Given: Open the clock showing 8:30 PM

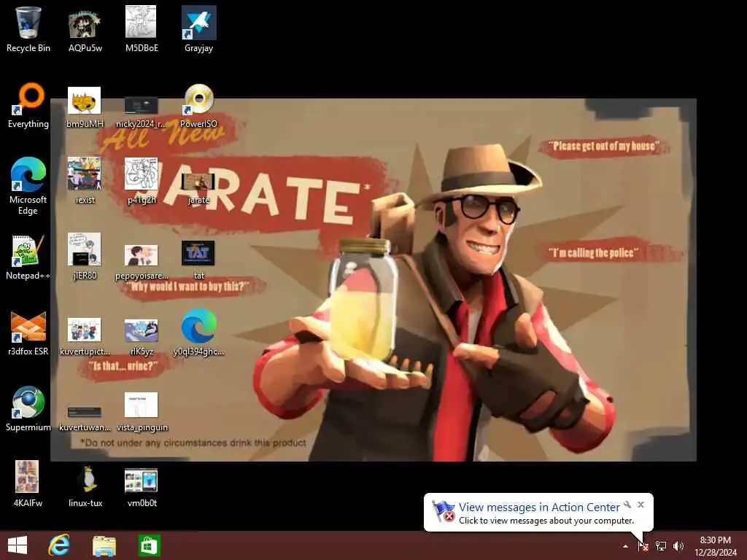Looking at the screenshot, I should click(x=715, y=546).
